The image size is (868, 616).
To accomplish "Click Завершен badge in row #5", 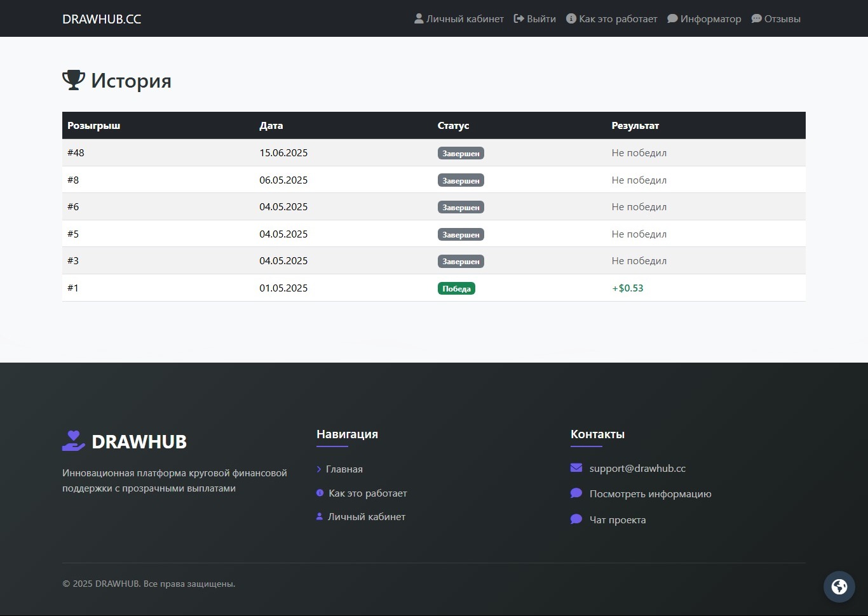I will coord(461,234).
